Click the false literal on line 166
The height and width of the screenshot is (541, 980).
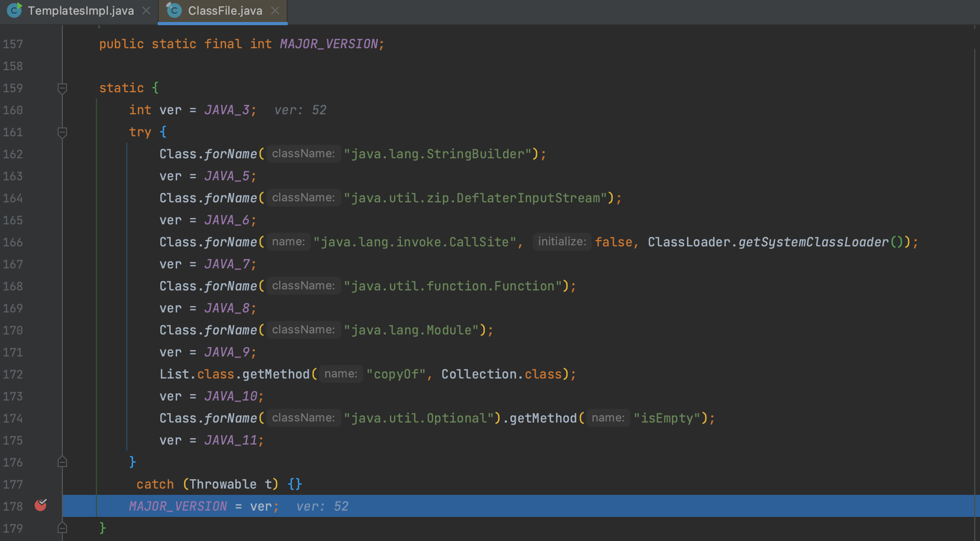click(613, 242)
